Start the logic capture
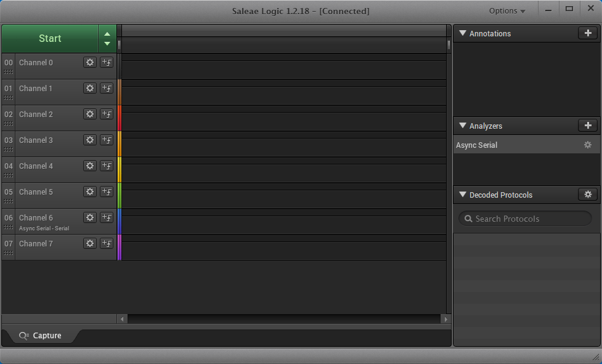602x364 pixels. pyautogui.click(x=50, y=38)
